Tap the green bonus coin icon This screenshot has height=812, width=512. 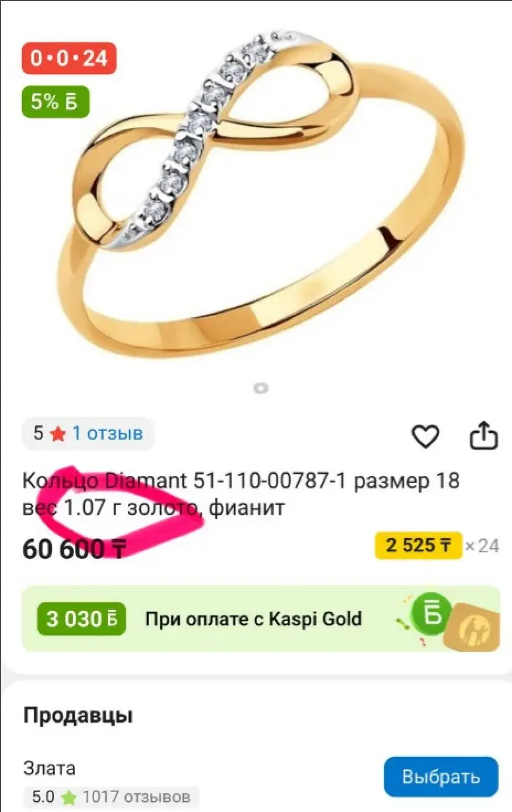pyautogui.click(x=432, y=614)
